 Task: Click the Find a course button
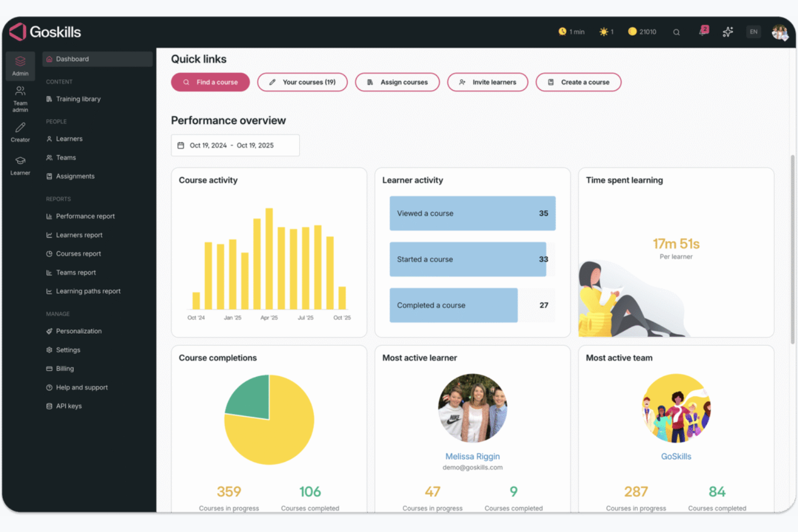[210, 82]
